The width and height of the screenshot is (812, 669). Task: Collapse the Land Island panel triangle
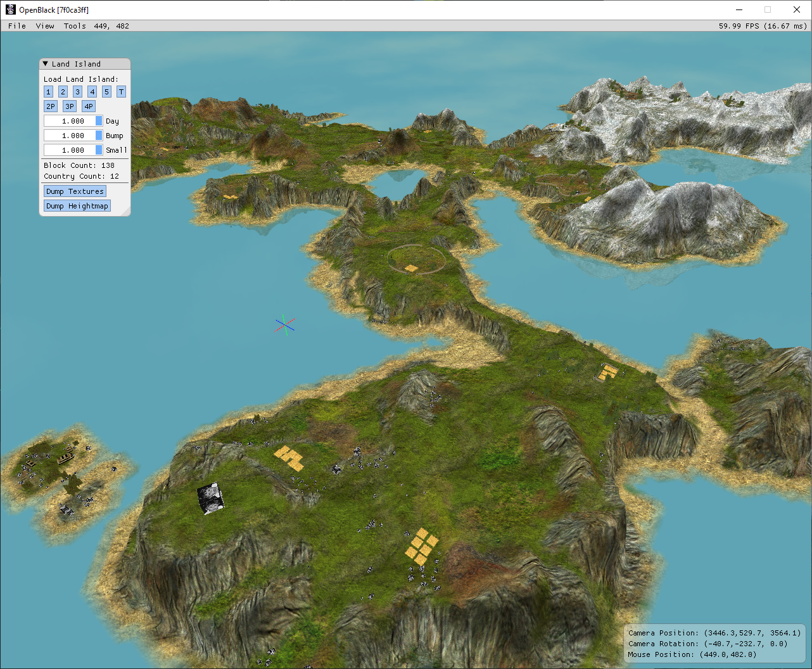click(x=45, y=64)
